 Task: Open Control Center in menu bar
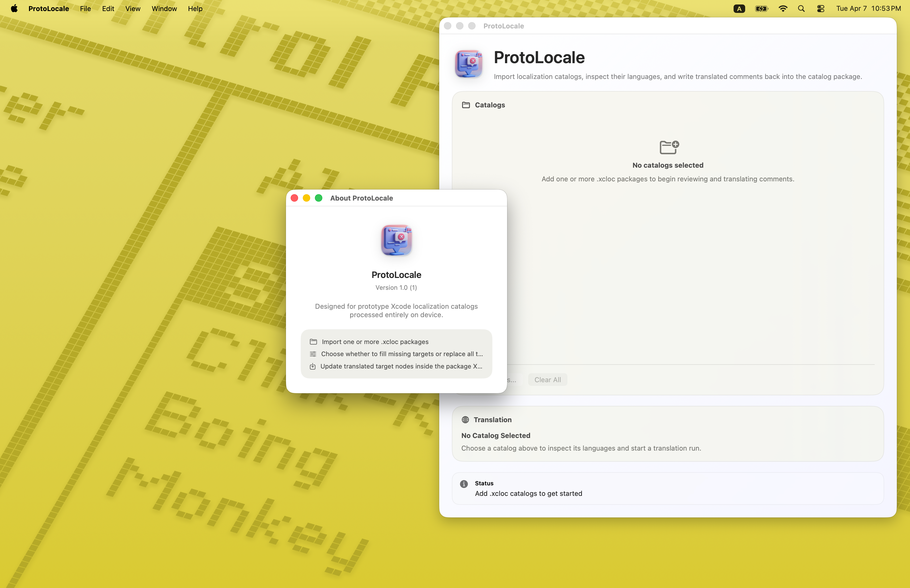820,8
